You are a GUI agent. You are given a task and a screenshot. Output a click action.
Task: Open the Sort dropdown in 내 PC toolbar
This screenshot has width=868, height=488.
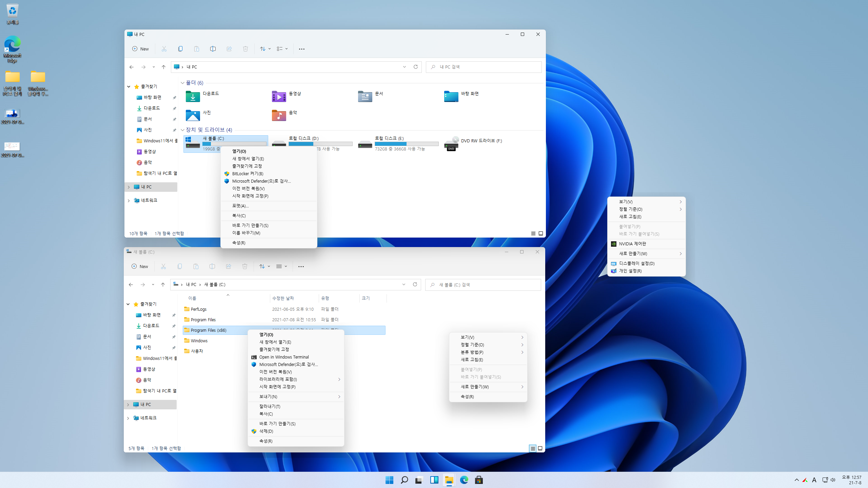tap(265, 49)
